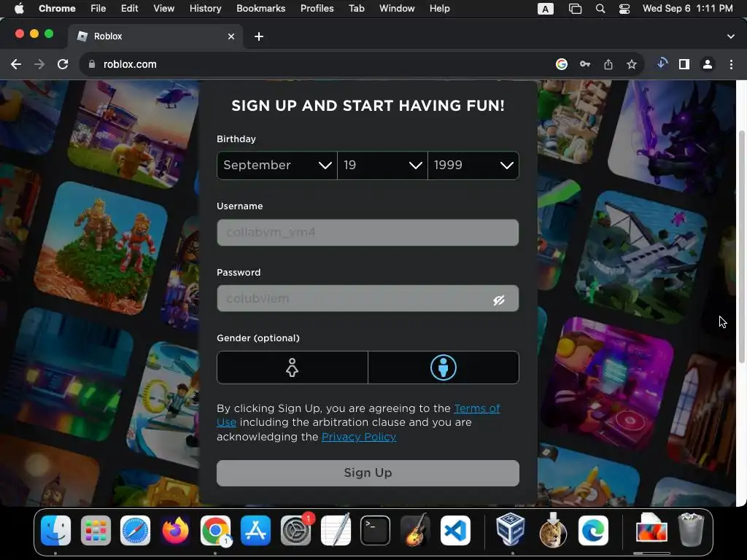The width and height of the screenshot is (747, 560).
Task: Open the Trash in the dock
Action: coord(691,530)
